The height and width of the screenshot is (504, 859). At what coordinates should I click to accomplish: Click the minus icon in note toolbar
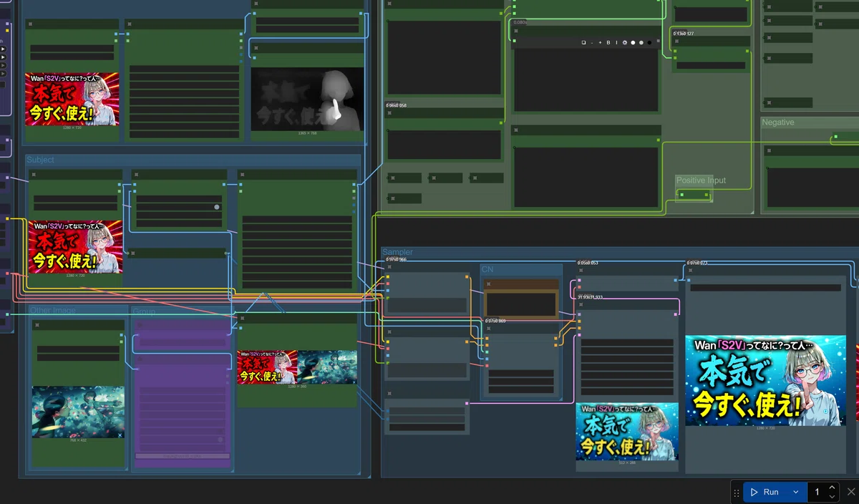tap(592, 43)
